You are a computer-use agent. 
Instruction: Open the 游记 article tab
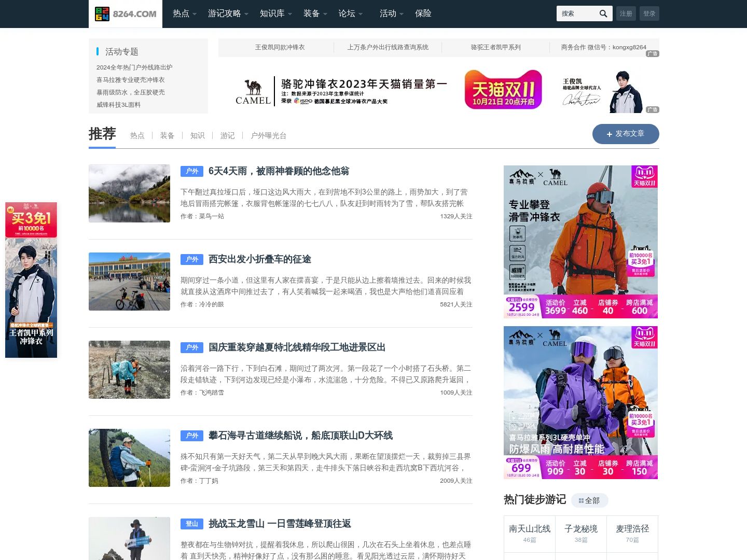tap(227, 136)
